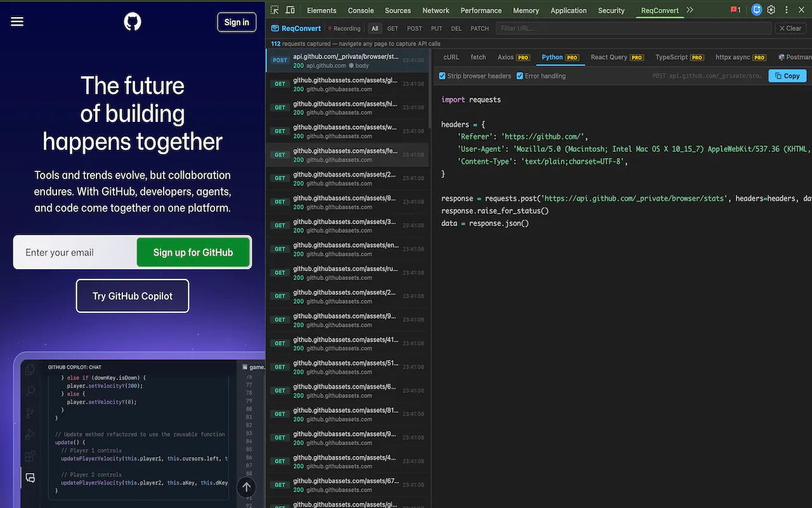This screenshot has width=812, height=508.
Task: Toggle the DevTools device toolbar icon
Action: tap(291, 10)
